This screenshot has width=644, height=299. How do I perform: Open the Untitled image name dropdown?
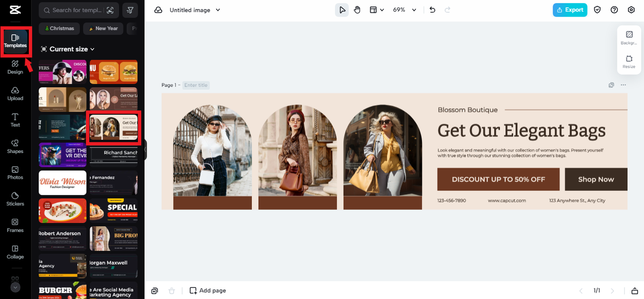tap(195, 10)
